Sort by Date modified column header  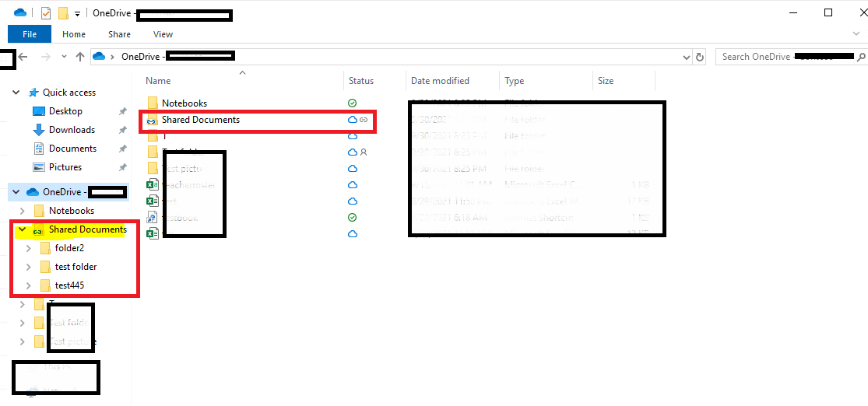[x=440, y=81]
